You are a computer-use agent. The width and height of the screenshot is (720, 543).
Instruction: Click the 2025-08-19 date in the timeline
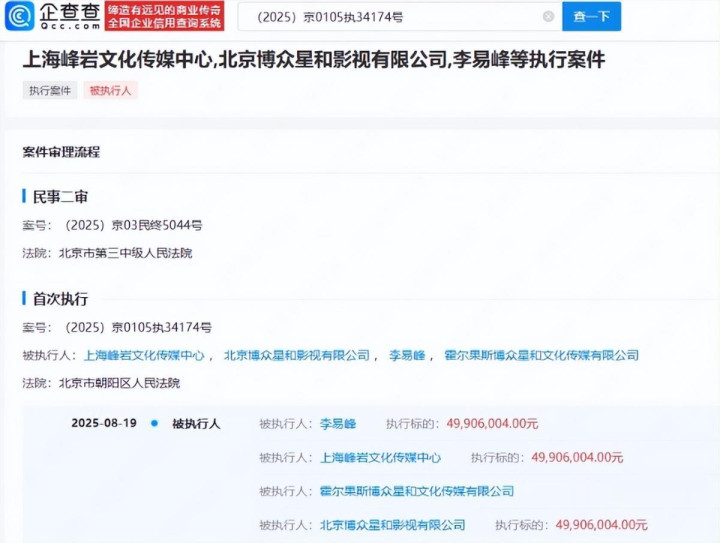pos(104,423)
